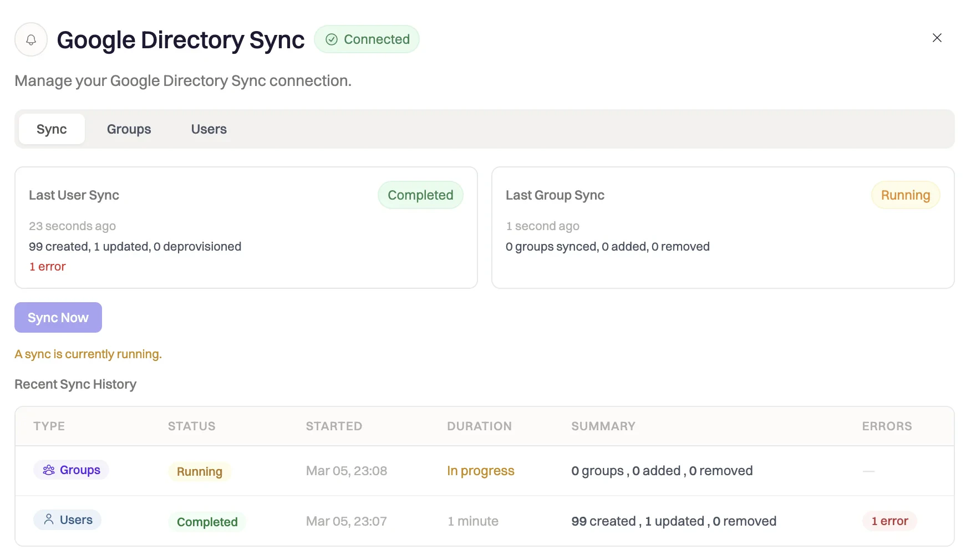Click the 1 error badge in the Errors column
The image size is (966, 560).
point(889,521)
